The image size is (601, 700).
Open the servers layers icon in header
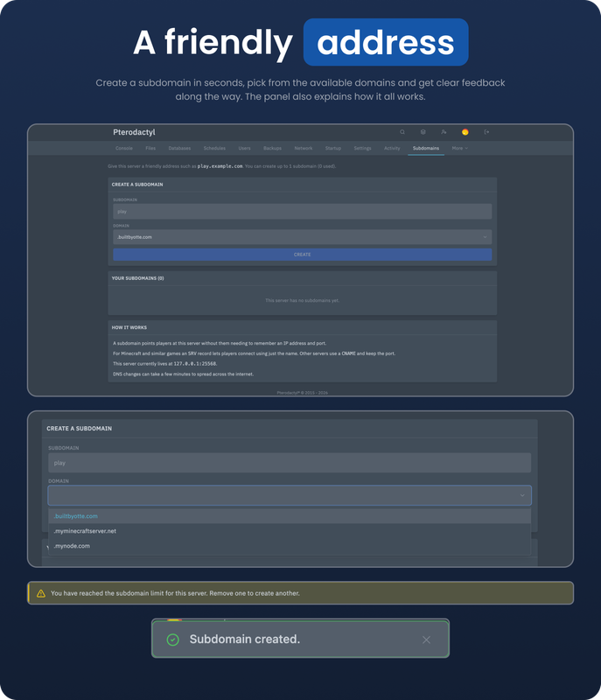click(x=423, y=132)
